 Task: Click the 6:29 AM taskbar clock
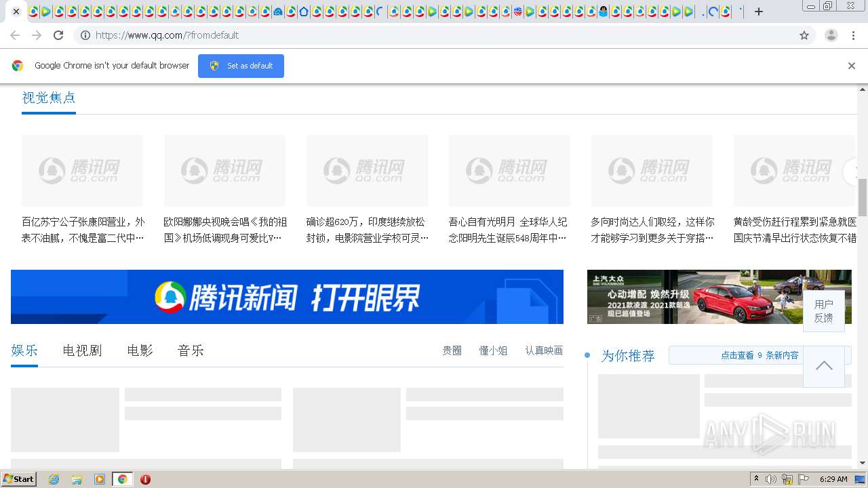(x=833, y=479)
